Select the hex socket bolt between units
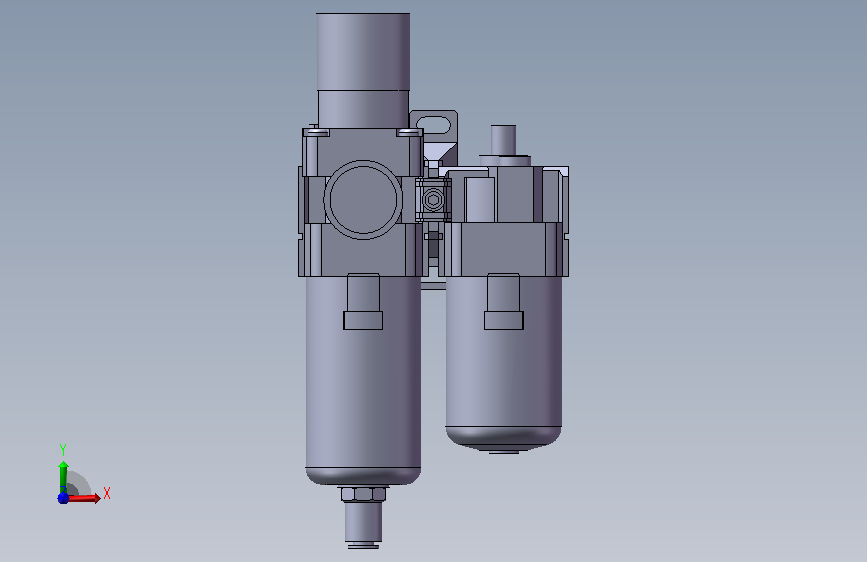The height and width of the screenshot is (562, 867). 434,200
